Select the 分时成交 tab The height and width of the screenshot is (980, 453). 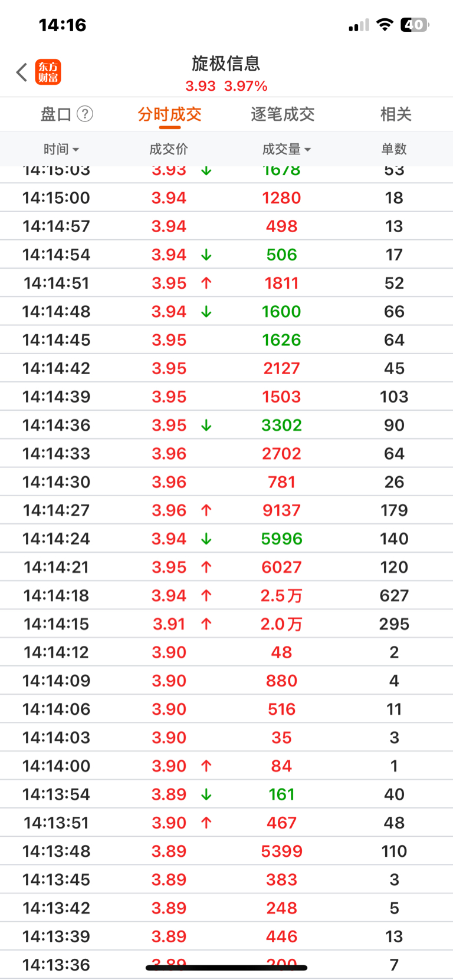170,114
